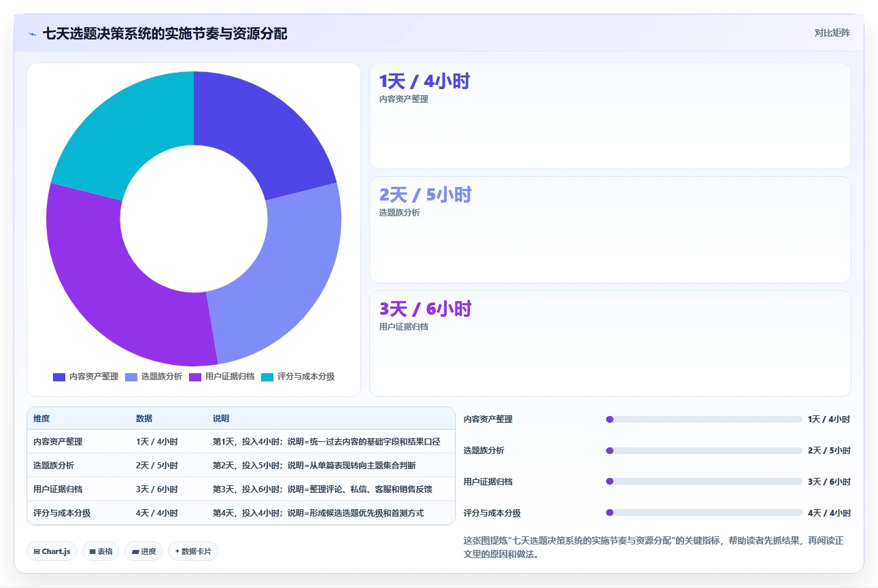This screenshot has width=878, height=588.
Task: Click the 对比矩阵 label in the header
Action: point(832,33)
